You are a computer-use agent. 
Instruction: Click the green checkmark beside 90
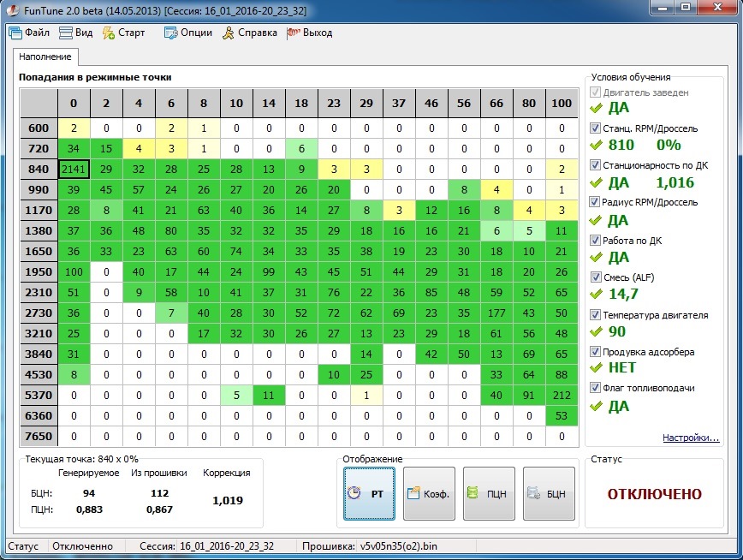[x=596, y=331]
